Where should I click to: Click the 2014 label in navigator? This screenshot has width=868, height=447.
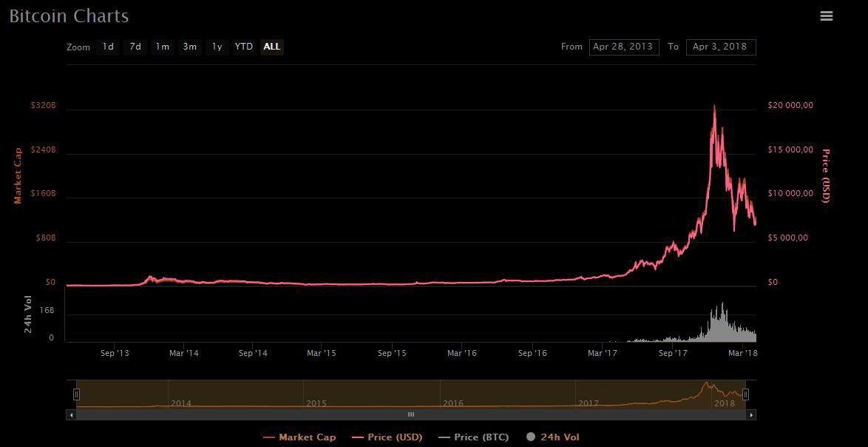(x=181, y=403)
